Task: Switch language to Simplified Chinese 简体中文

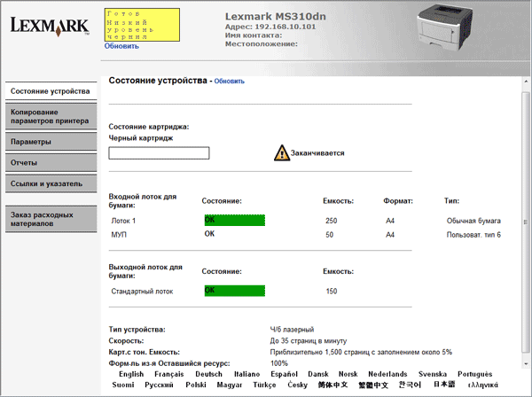Action: 332,385
